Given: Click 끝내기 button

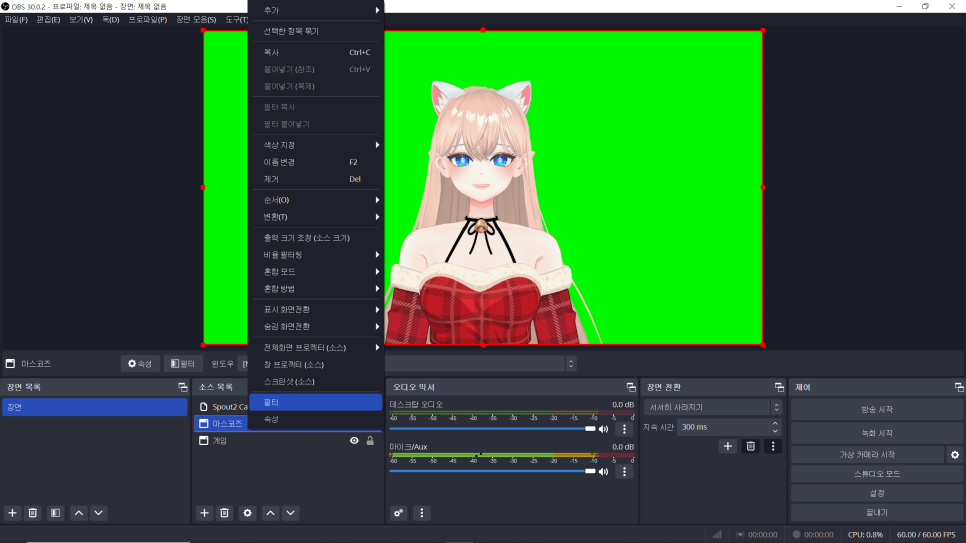Looking at the screenshot, I should point(876,512).
